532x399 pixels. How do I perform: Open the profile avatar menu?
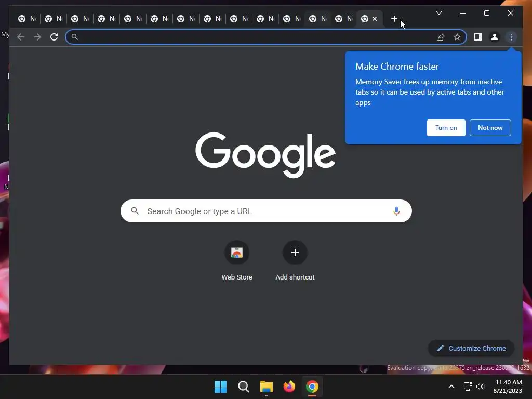click(495, 37)
